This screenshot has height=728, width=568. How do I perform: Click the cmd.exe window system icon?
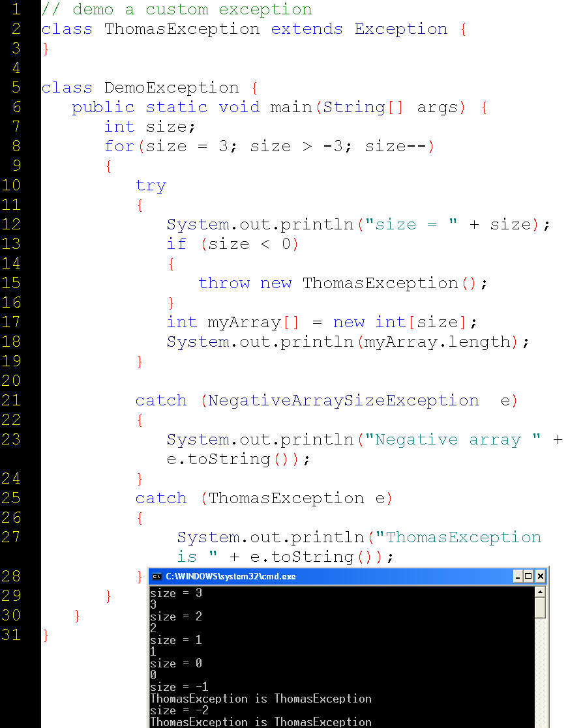click(157, 577)
